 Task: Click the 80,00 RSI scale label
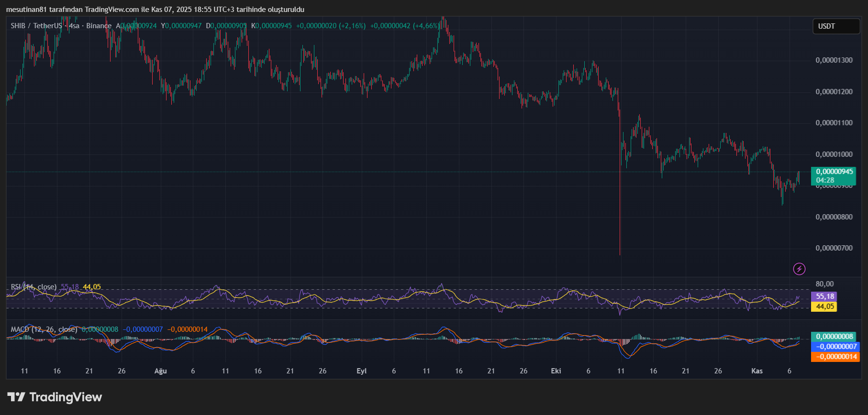point(824,284)
